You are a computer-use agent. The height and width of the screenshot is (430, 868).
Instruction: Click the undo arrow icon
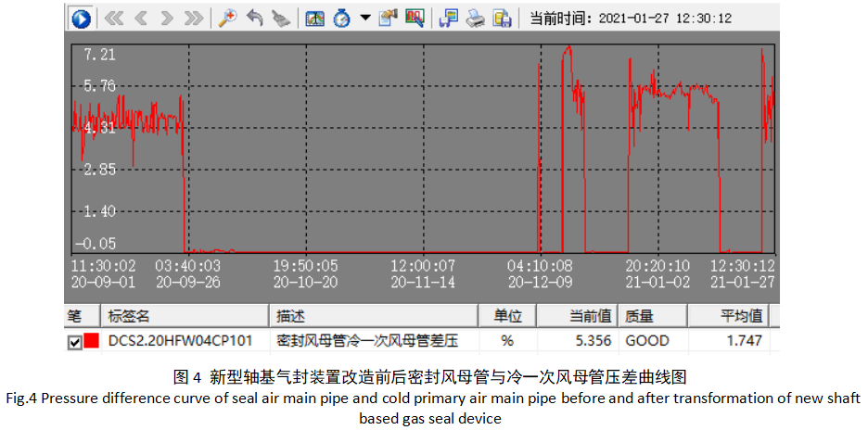click(254, 18)
